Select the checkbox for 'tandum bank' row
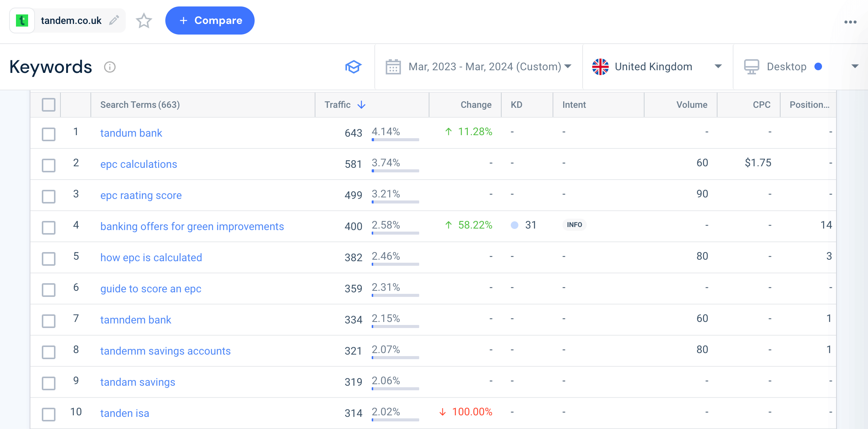This screenshot has height=429, width=868. 48,134
